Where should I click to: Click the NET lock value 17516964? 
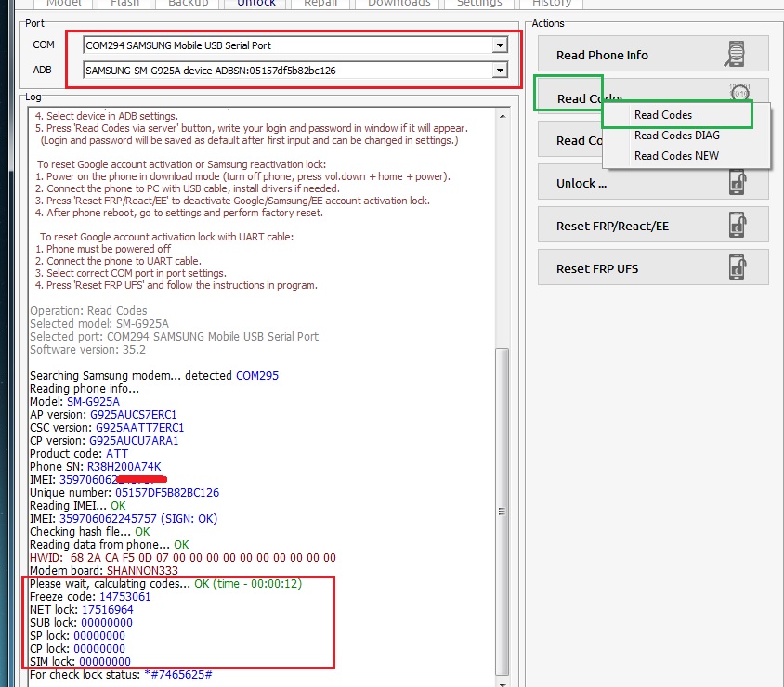(108, 610)
